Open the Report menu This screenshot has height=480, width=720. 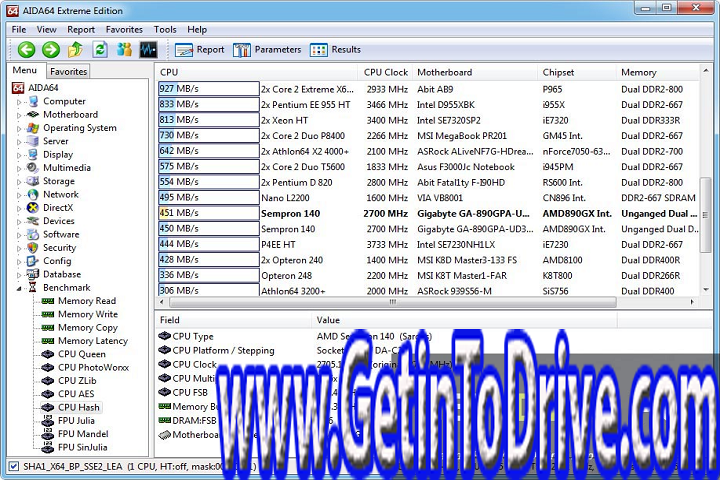[x=81, y=29]
